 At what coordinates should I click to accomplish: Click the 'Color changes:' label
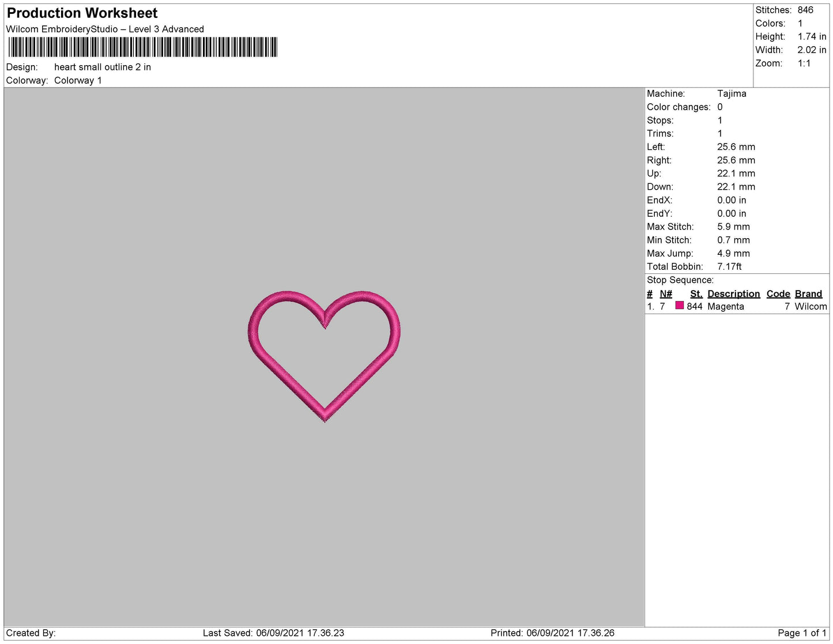679,107
